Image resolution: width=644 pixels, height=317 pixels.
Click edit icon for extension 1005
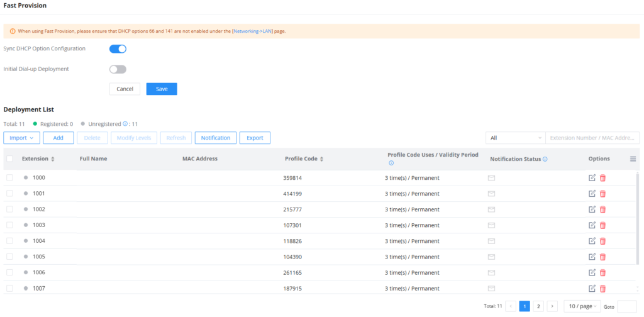[592, 257]
